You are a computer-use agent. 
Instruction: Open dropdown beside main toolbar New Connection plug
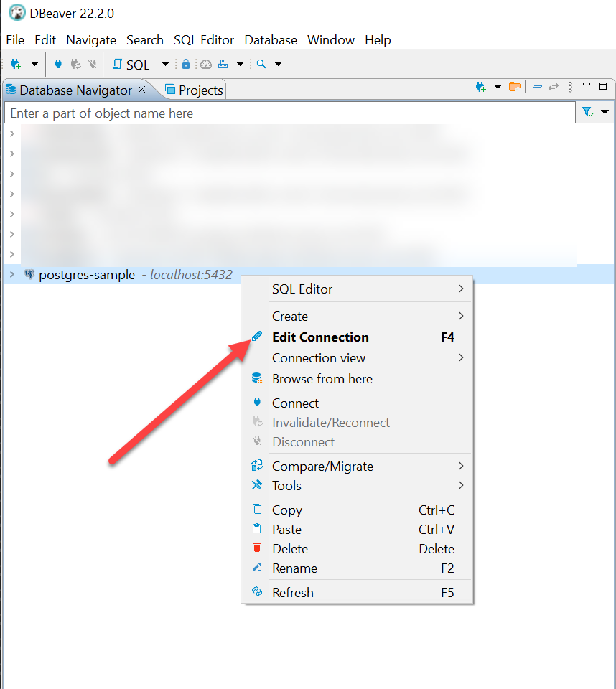(x=34, y=64)
